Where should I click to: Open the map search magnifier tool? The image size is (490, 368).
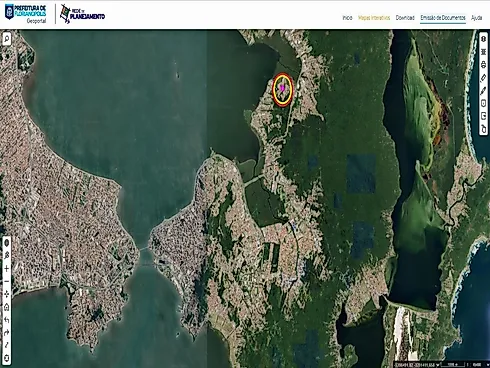(6, 39)
